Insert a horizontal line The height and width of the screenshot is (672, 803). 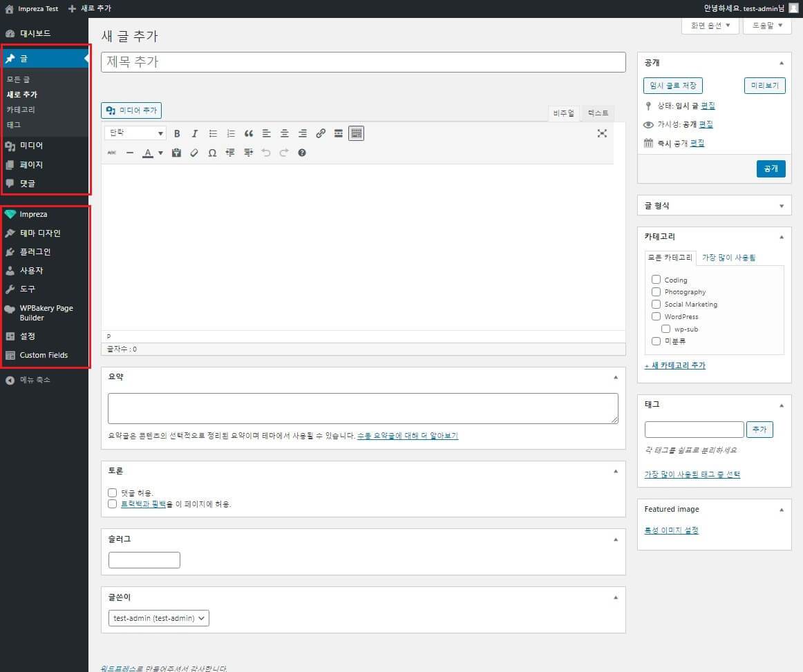click(x=130, y=153)
